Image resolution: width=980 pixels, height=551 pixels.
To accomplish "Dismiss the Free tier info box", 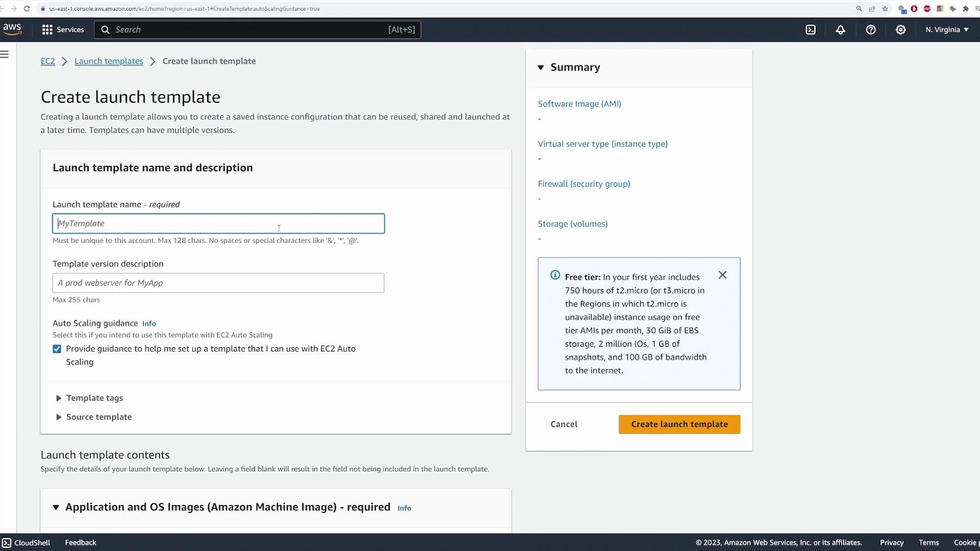I will (x=722, y=275).
